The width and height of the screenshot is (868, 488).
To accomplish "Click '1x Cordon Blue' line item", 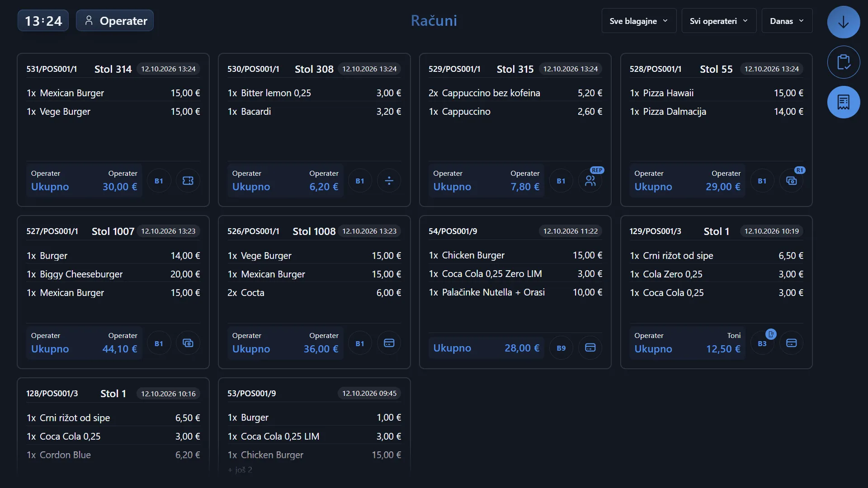I will pyautogui.click(x=113, y=455).
